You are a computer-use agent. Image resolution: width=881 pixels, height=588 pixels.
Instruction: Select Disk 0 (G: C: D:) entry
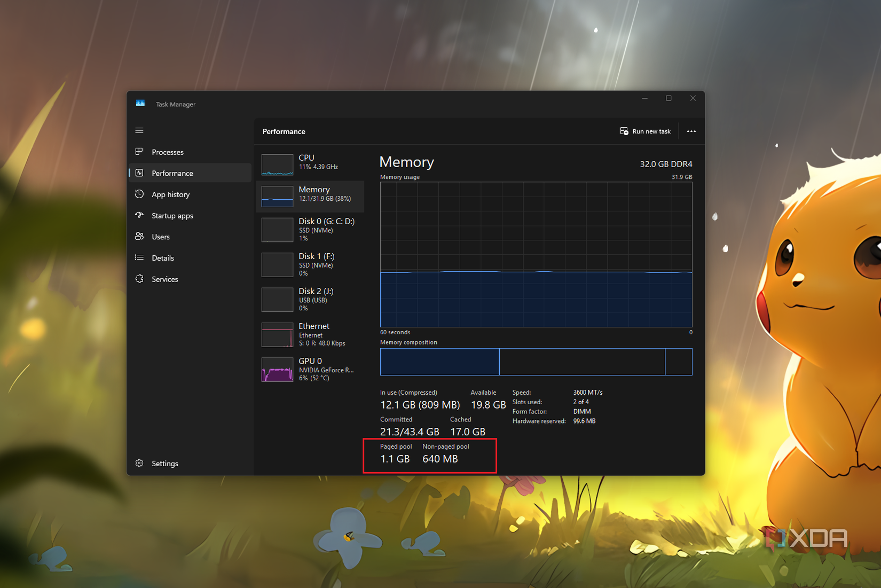pyautogui.click(x=310, y=230)
